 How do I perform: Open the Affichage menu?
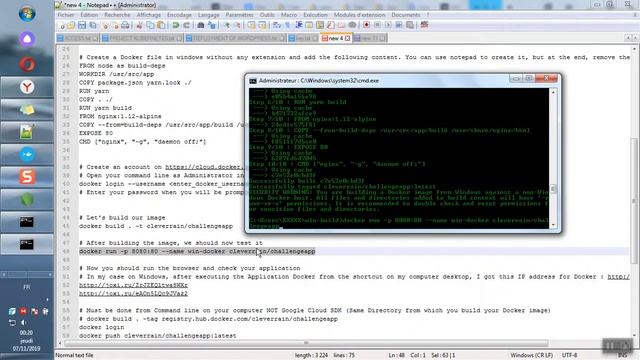[149, 15]
